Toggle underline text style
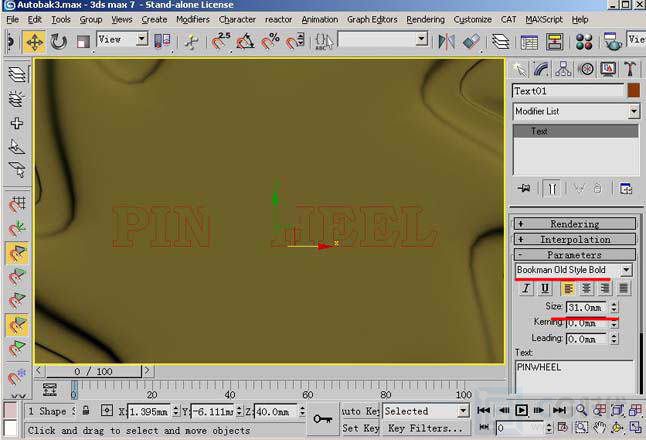The image size is (646, 440). pos(545,288)
